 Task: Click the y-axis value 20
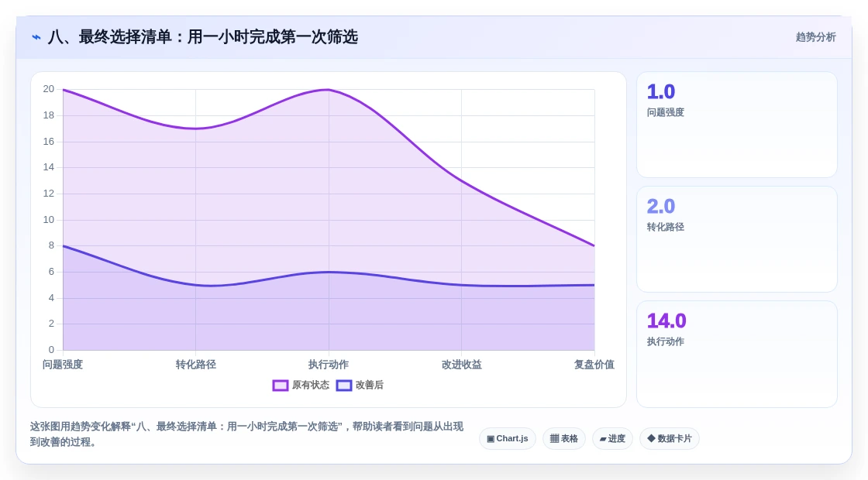pos(49,89)
